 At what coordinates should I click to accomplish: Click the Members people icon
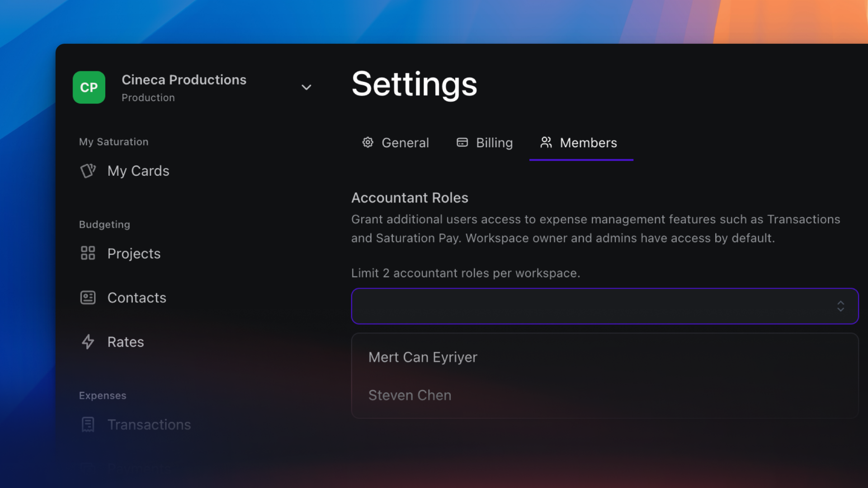[546, 142]
